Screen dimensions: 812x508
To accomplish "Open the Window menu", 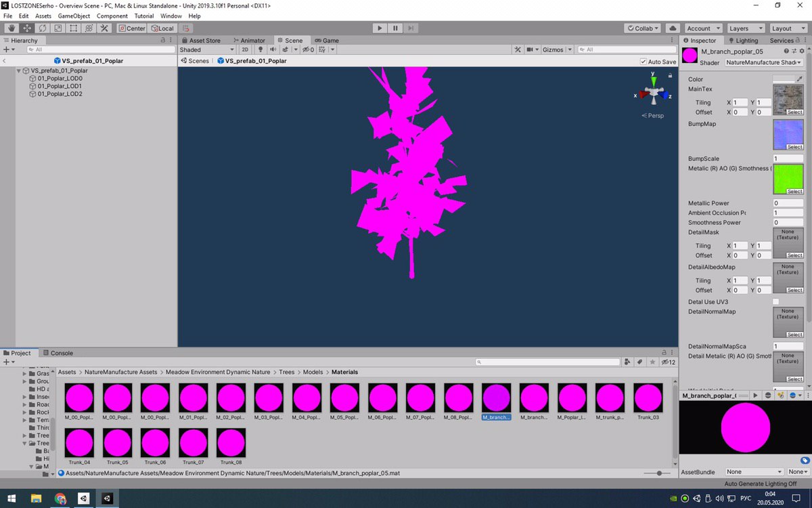I will click(x=171, y=16).
